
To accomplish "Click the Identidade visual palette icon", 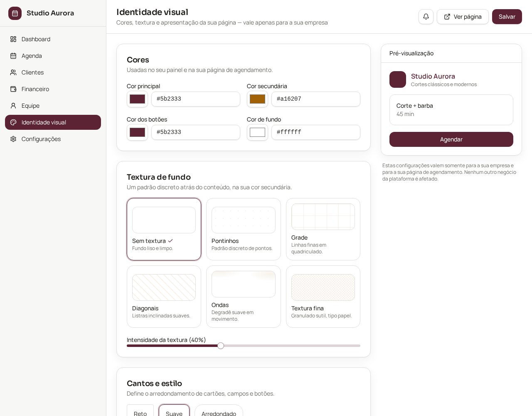I will pos(13,122).
